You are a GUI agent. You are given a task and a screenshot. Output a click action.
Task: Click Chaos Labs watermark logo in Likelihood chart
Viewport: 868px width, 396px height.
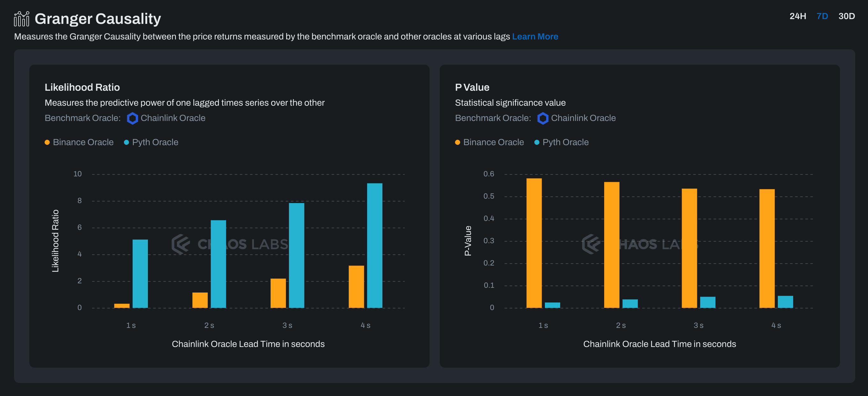pos(181,244)
